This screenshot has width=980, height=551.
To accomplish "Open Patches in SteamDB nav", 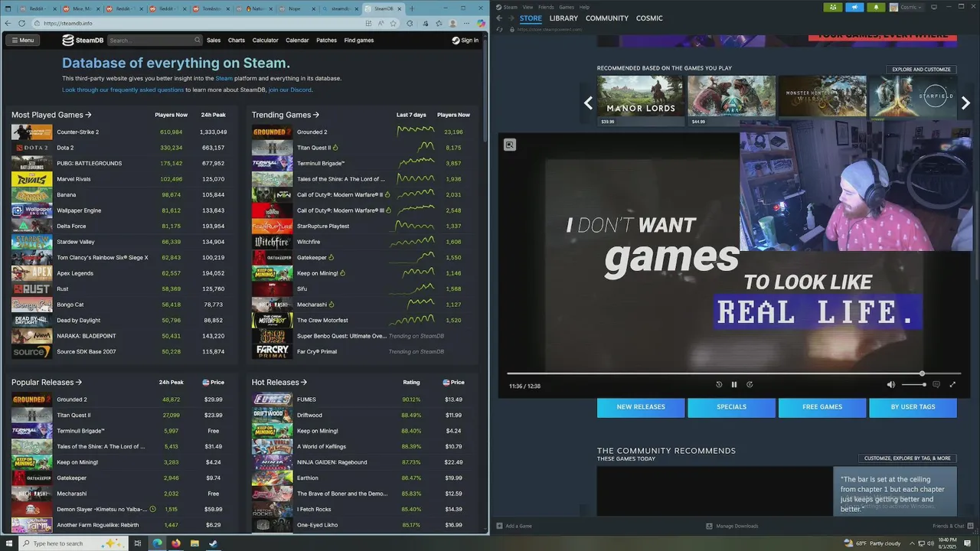I will click(x=326, y=40).
